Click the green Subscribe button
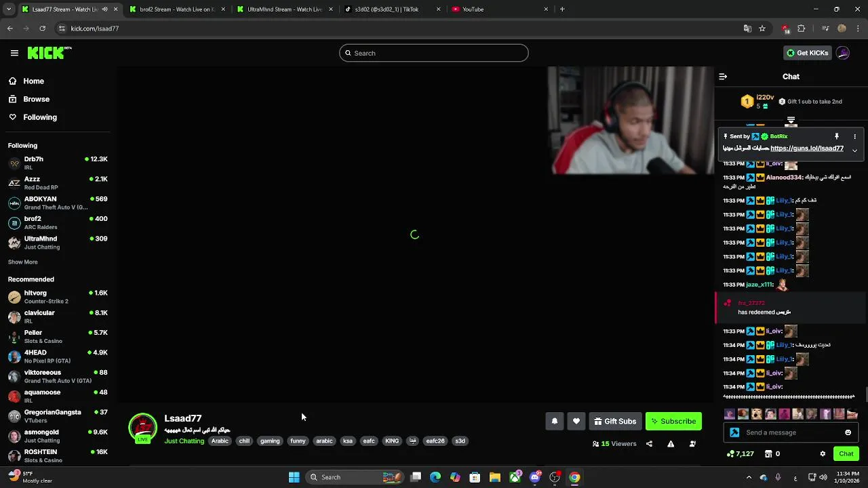 [673, 421]
